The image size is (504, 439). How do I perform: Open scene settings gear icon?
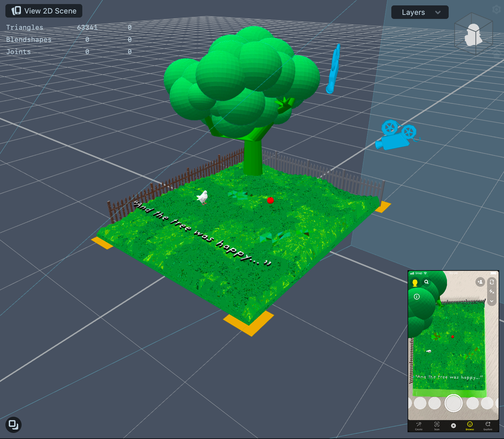(x=497, y=9)
